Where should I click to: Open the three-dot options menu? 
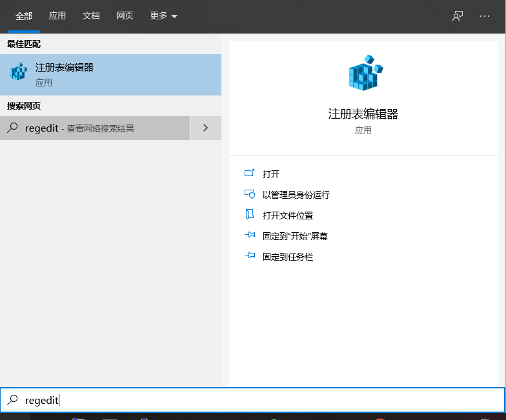tap(484, 15)
